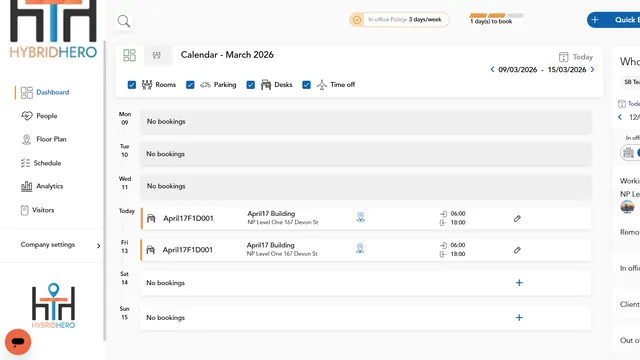Uncheck the Parking filter checkbox
Screen dimensions: 640x360
click(190, 85)
